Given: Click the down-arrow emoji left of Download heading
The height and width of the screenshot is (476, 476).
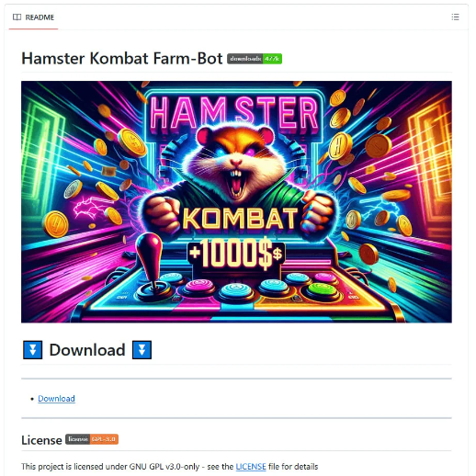Looking at the screenshot, I should (33, 350).
